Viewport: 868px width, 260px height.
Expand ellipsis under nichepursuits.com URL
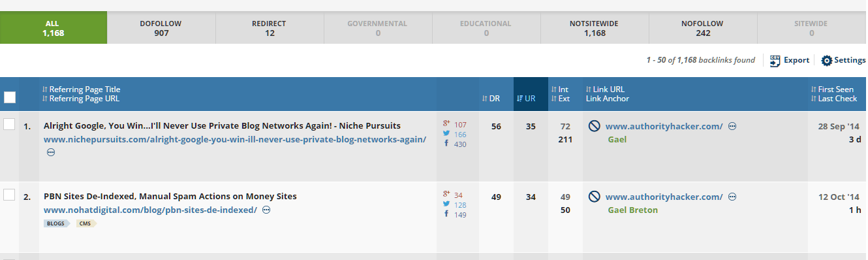point(51,152)
